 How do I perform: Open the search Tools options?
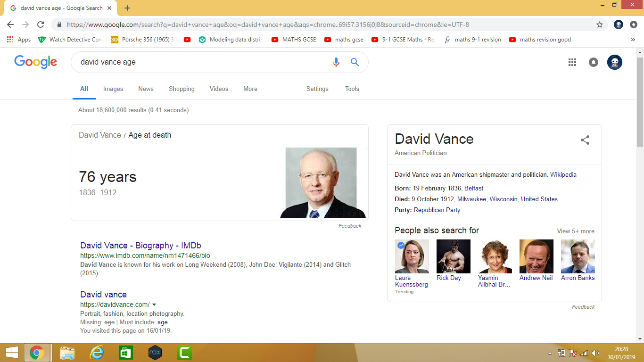(352, 89)
